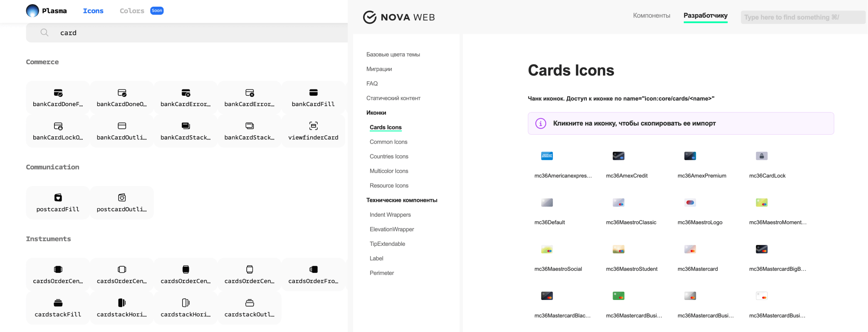The image size is (868, 332).
Task: Select the outlined cardstackHori… icon
Action: click(x=185, y=308)
